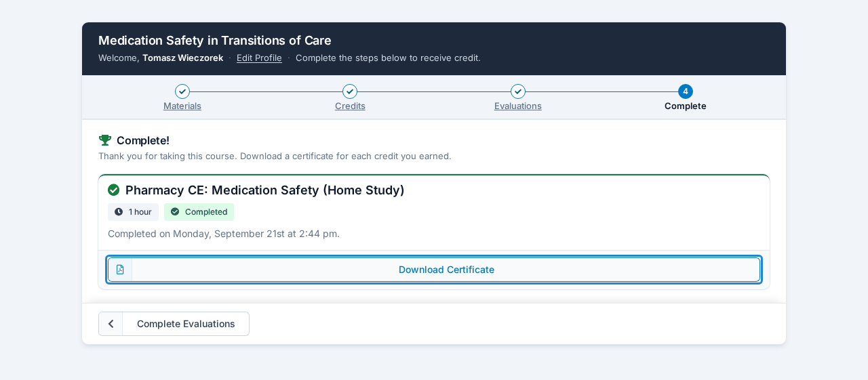The image size is (868, 380).
Task: Open the Materials step
Action: (x=182, y=106)
